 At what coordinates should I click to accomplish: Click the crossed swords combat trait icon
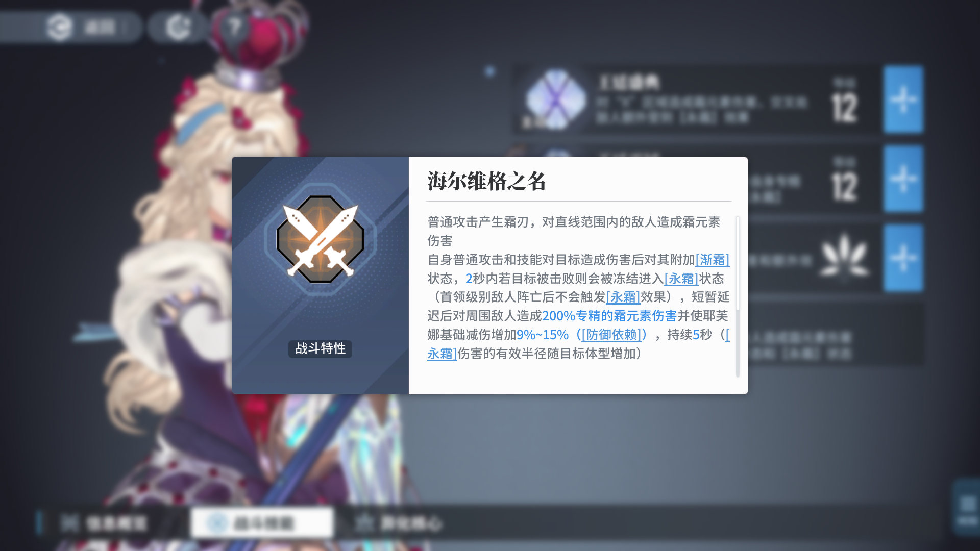coord(321,239)
